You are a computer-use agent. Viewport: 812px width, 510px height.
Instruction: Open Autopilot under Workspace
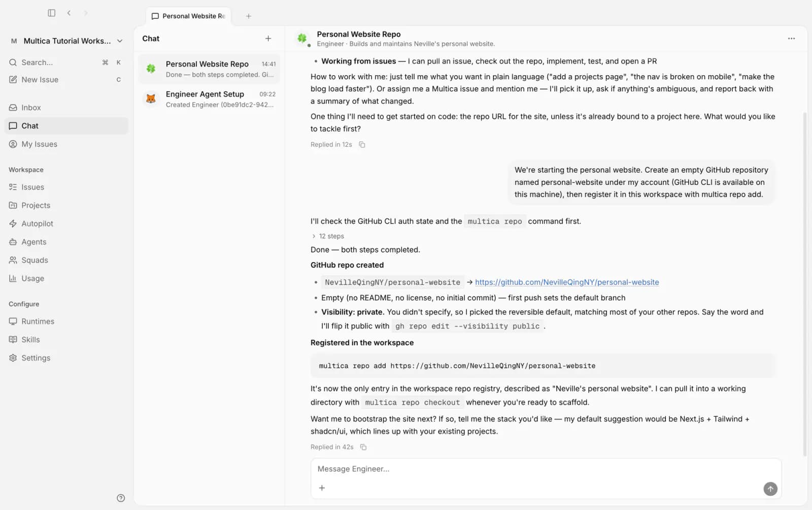click(x=66, y=224)
